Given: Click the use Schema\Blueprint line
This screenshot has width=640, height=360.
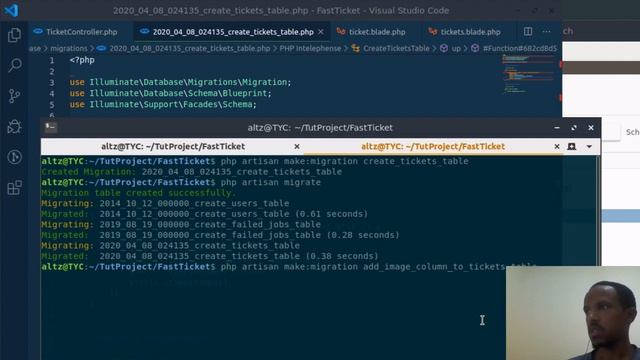Looking at the screenshot, I should click(x=170, y=93).
